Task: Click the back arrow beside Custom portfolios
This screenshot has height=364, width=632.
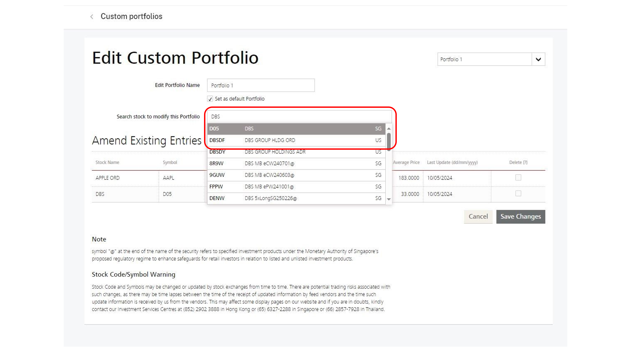Action: click(x=92, y=17)
